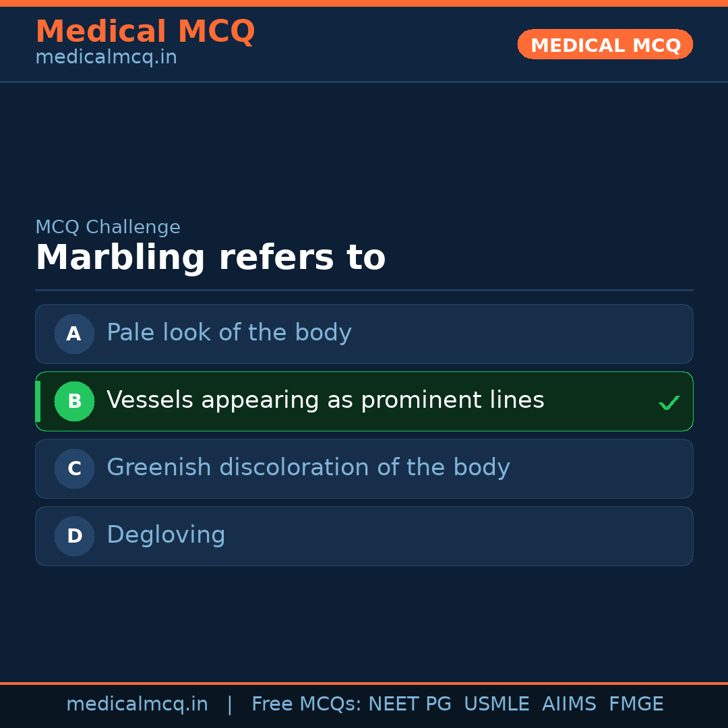Click USMLE in the footer

point(496,704)
